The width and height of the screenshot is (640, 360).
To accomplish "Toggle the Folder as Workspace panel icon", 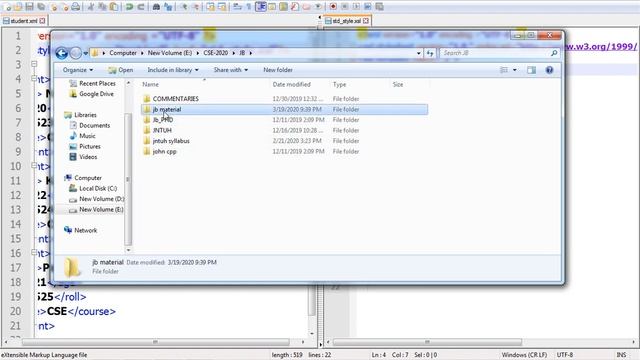I will [x=307, y=7].
